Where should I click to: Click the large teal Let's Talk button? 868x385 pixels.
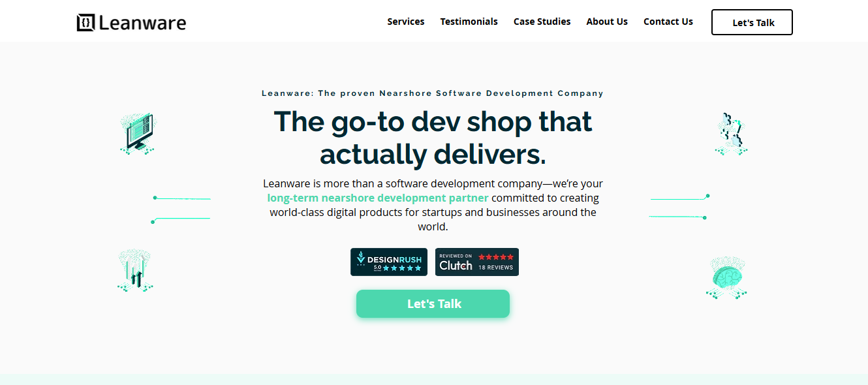click(x=433, y=303)
